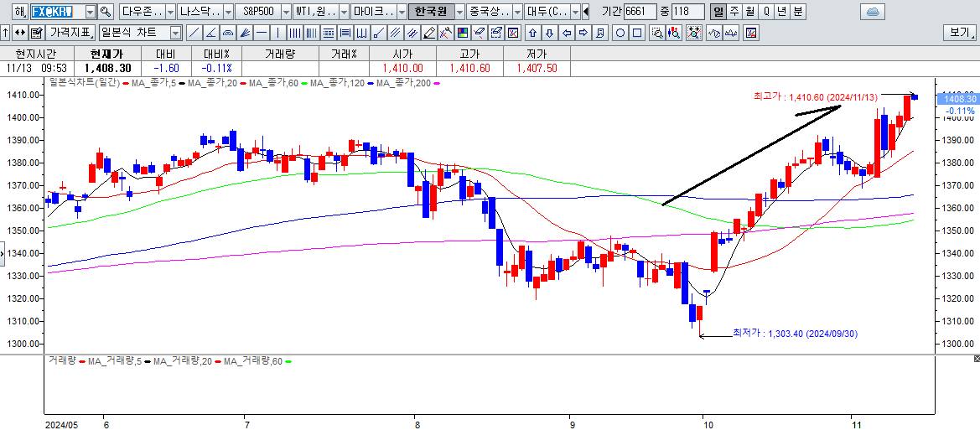Select the trend line drawing tool
Image resolution: width=980 pixels, height=430 pixels.
pos(194,34)
